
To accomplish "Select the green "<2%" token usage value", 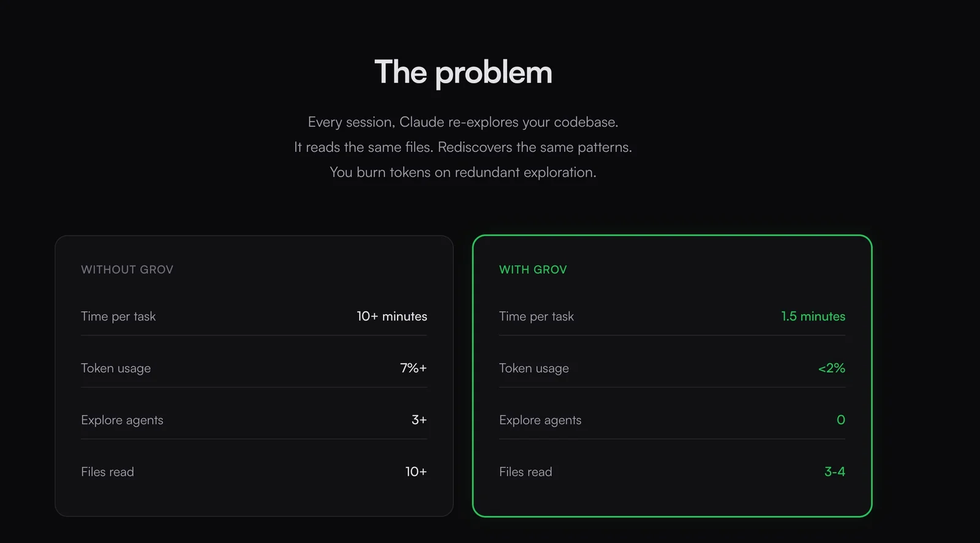I will coord(831,368).
